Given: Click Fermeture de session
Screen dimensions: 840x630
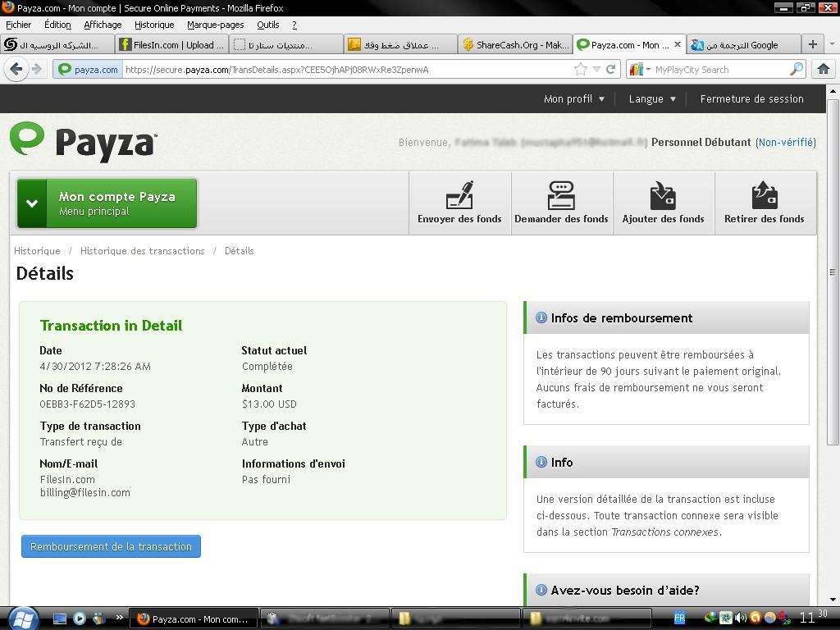Looking at the screenshot, I should coord(751,98).
